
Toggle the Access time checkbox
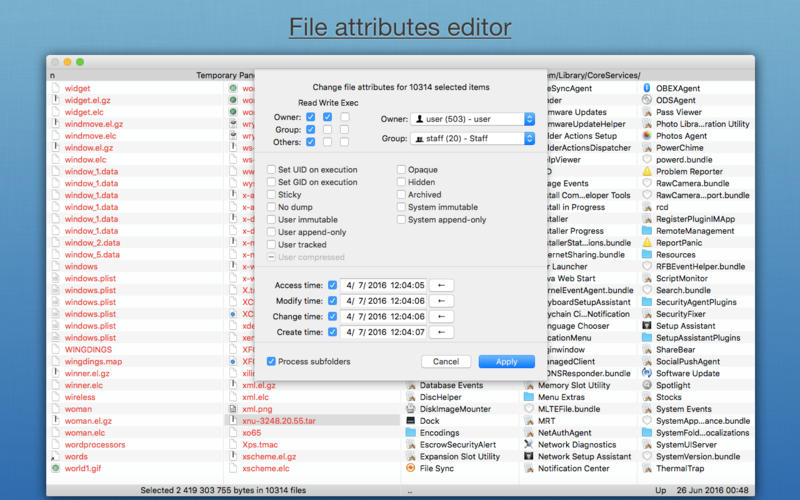click(x=333, y=285)
